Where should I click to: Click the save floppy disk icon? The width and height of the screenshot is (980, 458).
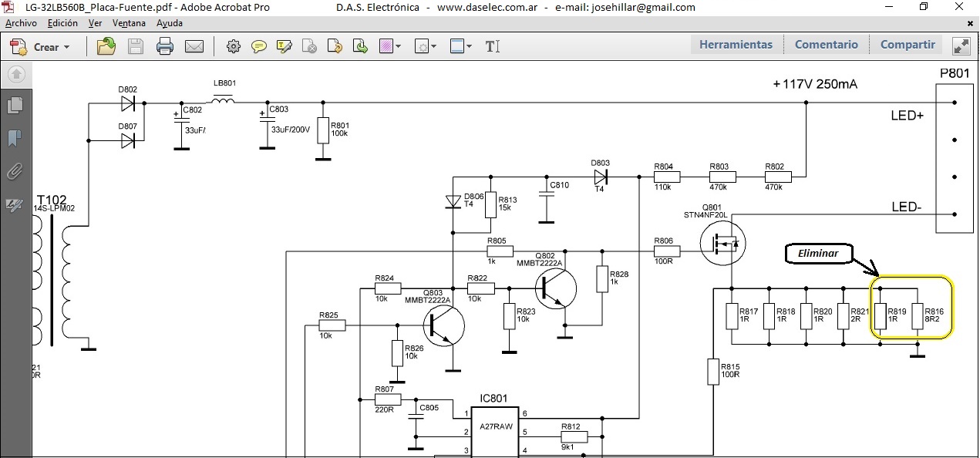pyautogui.click(x=136, y=46)
